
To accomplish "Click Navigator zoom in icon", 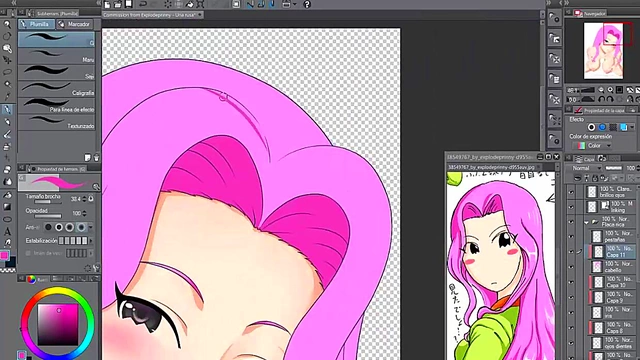I will coord(610,90).
